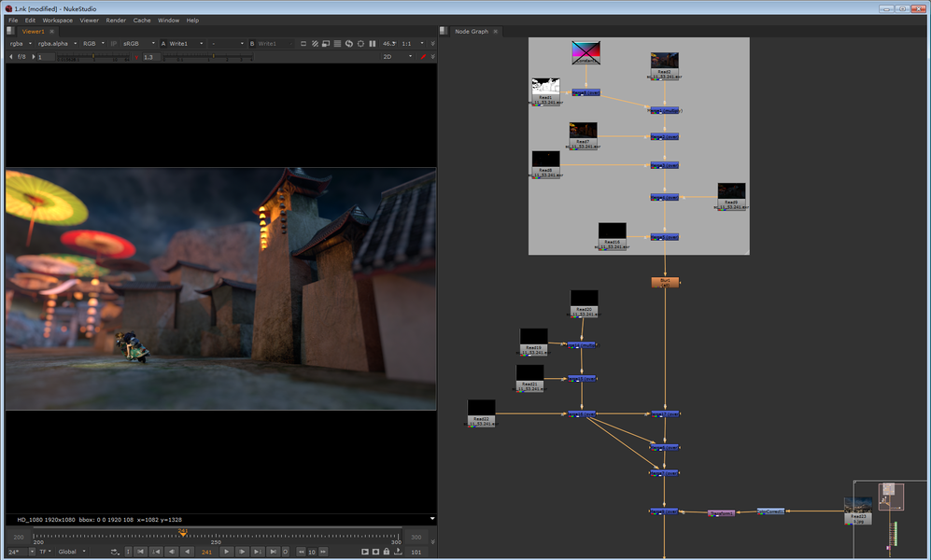Viewport: 931px width, 560px height.
Task: Click the red stroke icon next to 2D
Action: [x=423, y=56]
